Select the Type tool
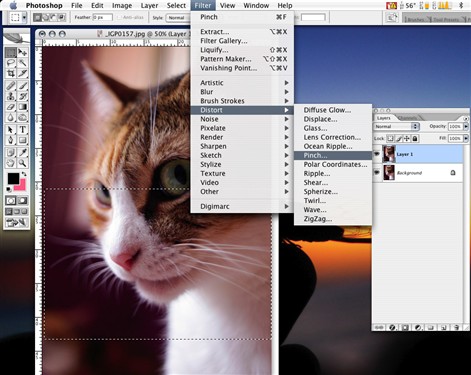This screenshot has height=375, width=471. [22, 129]
